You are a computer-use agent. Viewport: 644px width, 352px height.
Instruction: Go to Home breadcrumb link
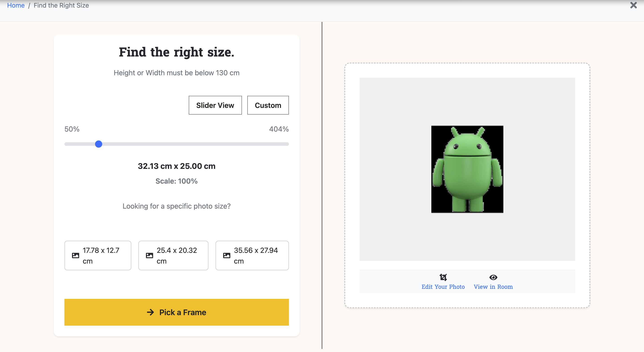tap(16, 5)
